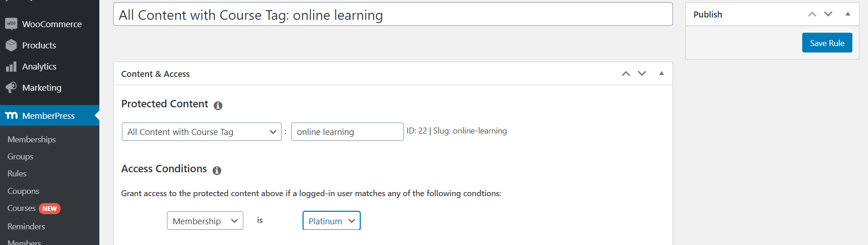Click the WooCommerce sidebar icon
Screen dimensions: 868x245
coord(11,24)
